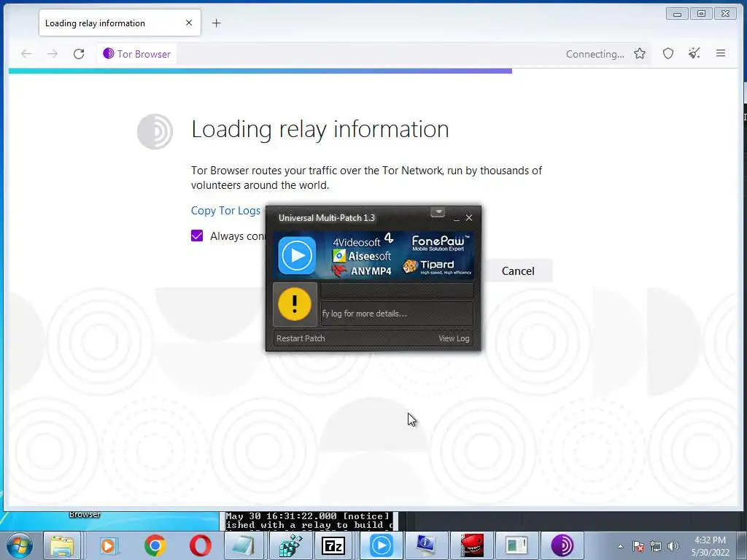Open 7-Zip from the taskbar

(x=333, y=545)
